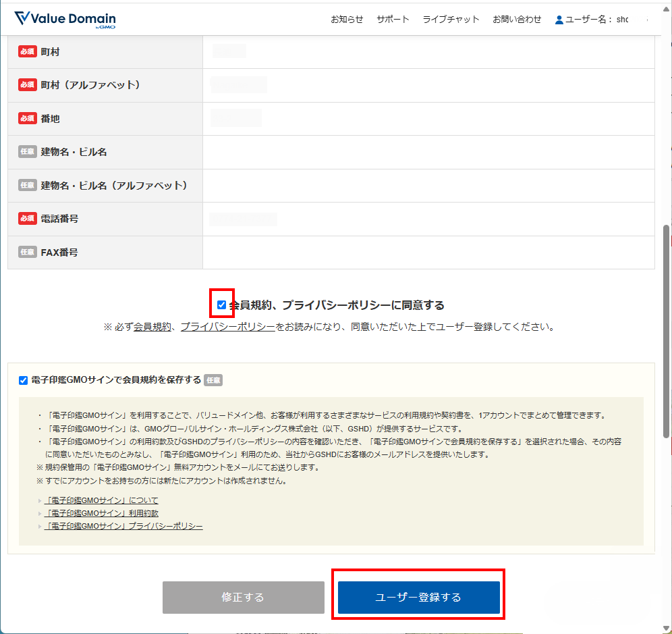This screenshot has height=634, width=672.
Task: Uncheck 電子印鑑GMOサインで会員規約を保存する checkbox
Action: click(x=24, y=380)
